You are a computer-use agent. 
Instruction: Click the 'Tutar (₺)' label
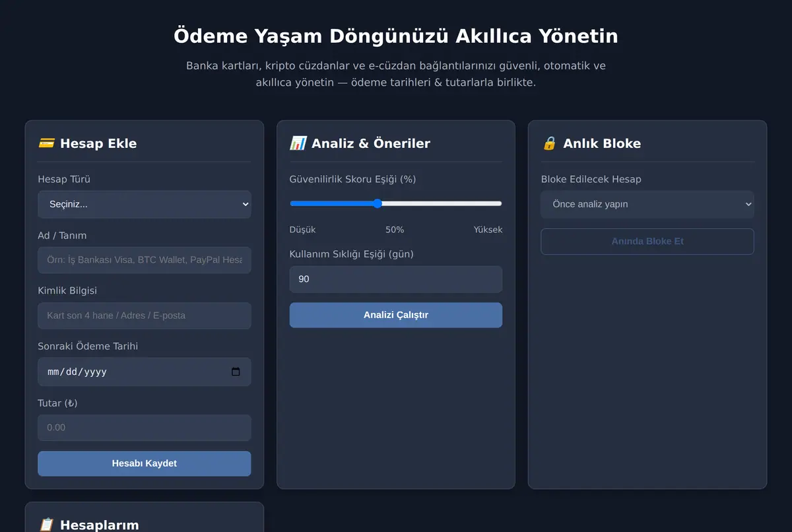(x=57, y=403)
